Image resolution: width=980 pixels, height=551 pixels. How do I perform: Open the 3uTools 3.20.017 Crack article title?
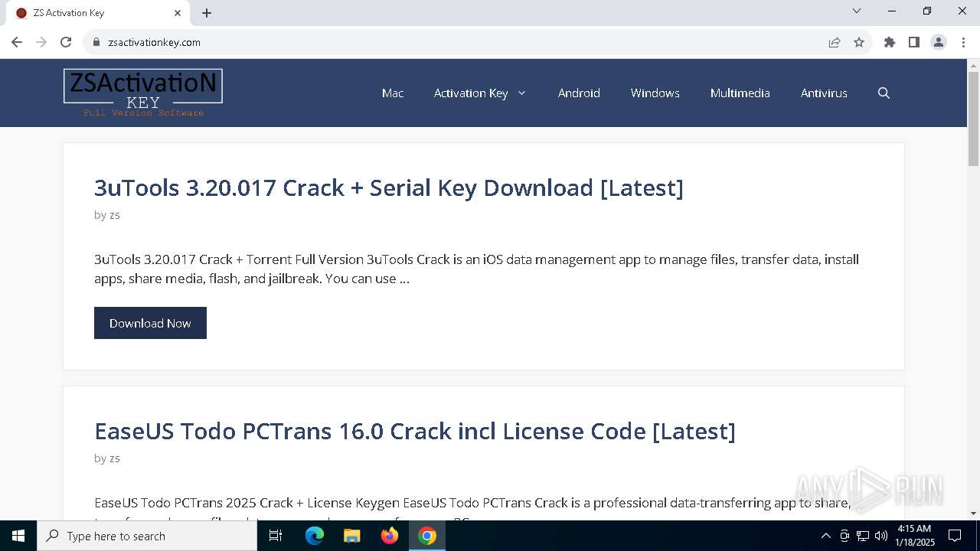(389, 187)
